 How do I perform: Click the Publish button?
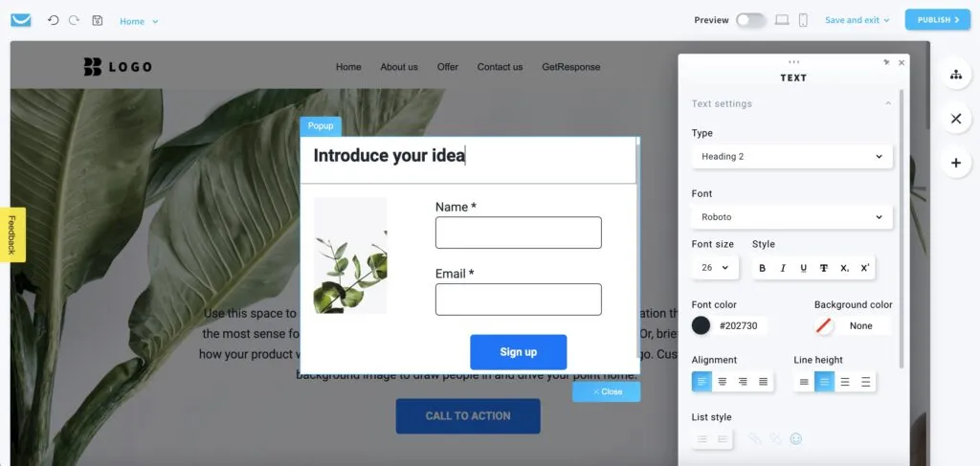pyautogui.click(x=938, y=20)
